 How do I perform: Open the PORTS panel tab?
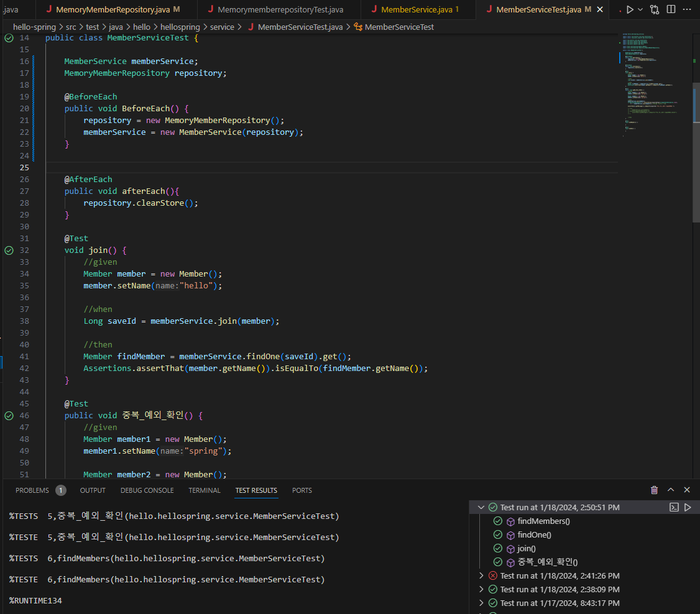point(302,490)
